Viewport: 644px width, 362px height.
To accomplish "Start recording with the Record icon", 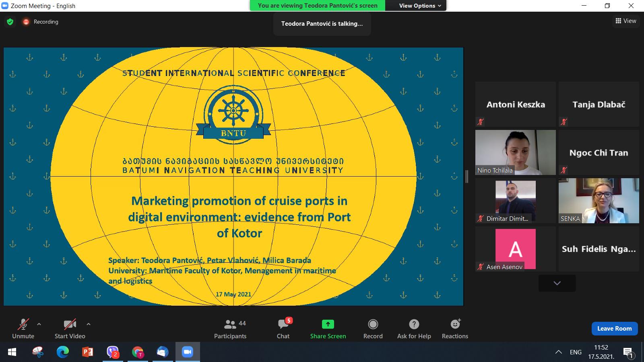I will coord(373,324).
